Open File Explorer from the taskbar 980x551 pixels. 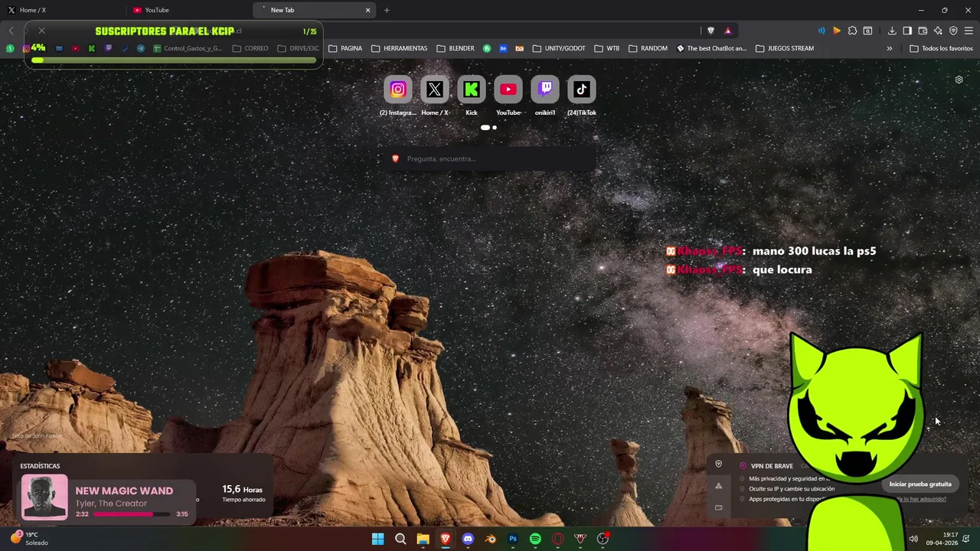coord(423,539)
